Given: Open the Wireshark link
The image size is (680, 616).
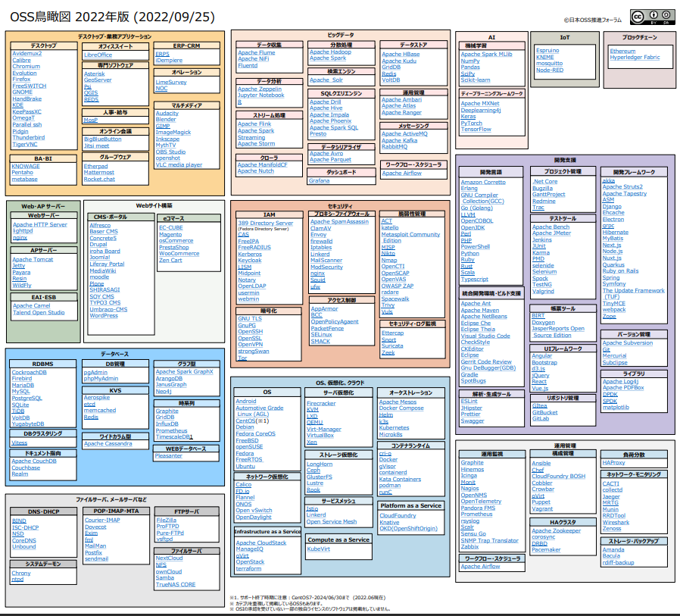Looking at the screenshot, I should pyautogui.click(x=616, y=523).
